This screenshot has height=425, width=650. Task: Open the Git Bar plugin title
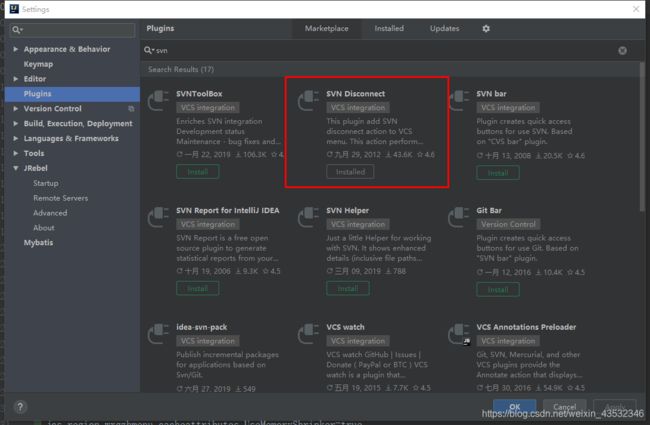489,211
